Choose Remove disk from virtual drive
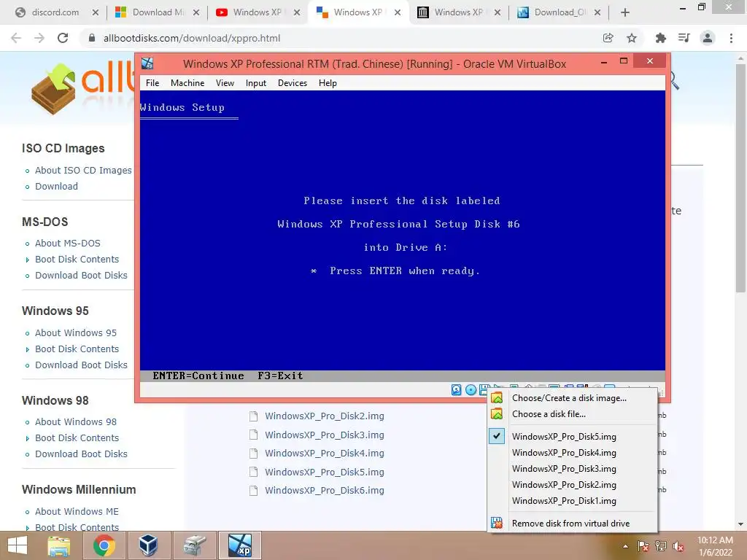The height and width of the screenshot is (560, 747). point(573,524)
